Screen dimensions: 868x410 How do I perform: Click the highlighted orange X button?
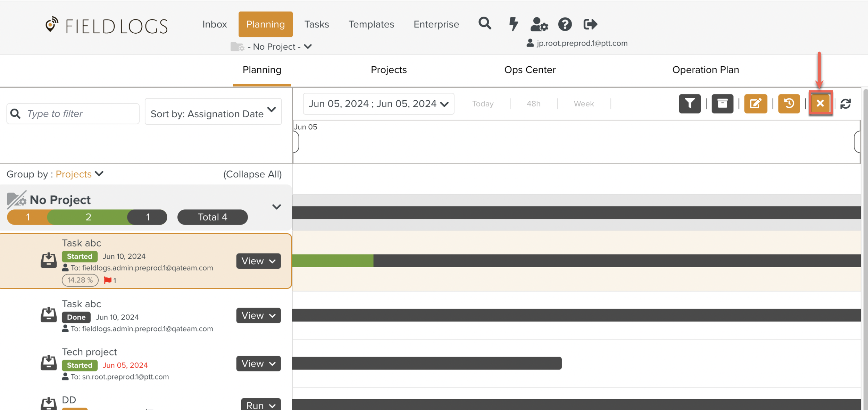[x=820, y=103]
